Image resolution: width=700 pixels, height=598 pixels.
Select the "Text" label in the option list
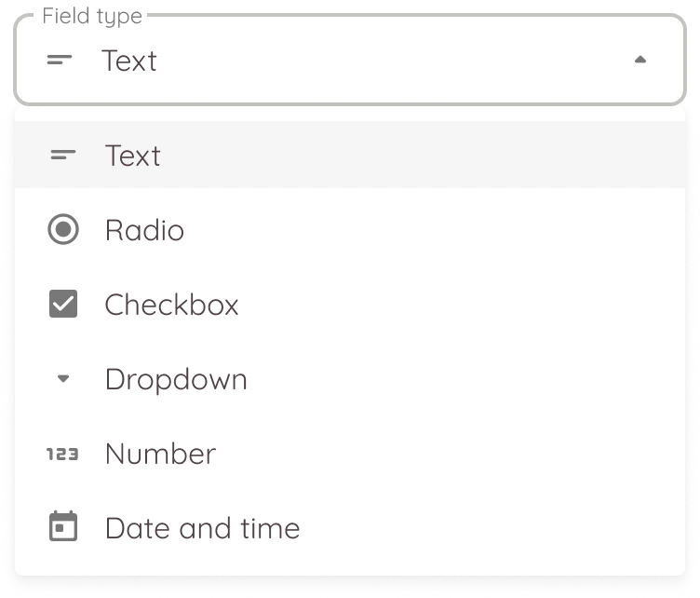(x=133, y=156)
